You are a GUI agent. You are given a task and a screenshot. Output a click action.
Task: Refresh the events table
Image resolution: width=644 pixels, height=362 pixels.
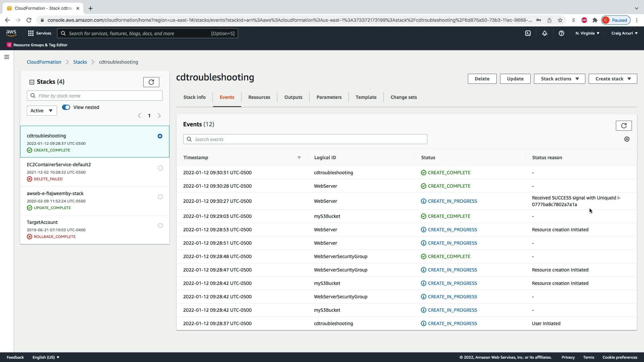(624, 126)
